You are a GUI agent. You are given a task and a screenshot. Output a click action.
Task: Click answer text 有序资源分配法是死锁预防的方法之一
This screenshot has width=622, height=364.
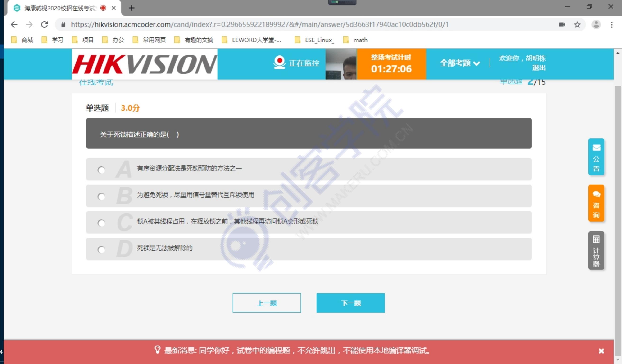189,168
